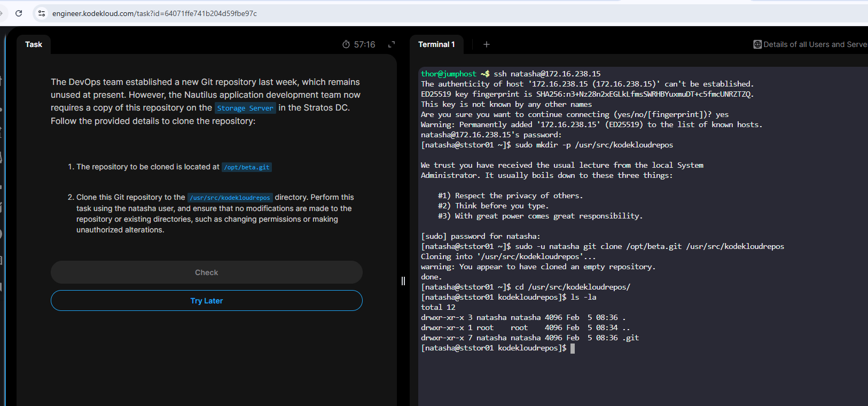Grab the panel divider handle

point(403,281)
